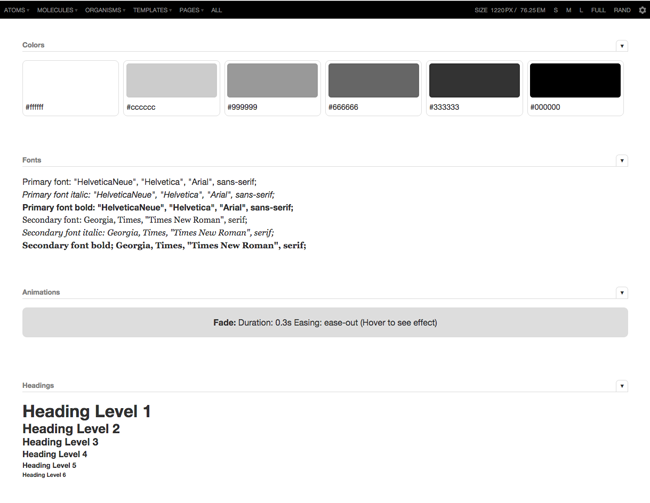Viewport: 650px width, 503px height.
Task: Select the ALL menu item
Action: [x=216, y=10]
